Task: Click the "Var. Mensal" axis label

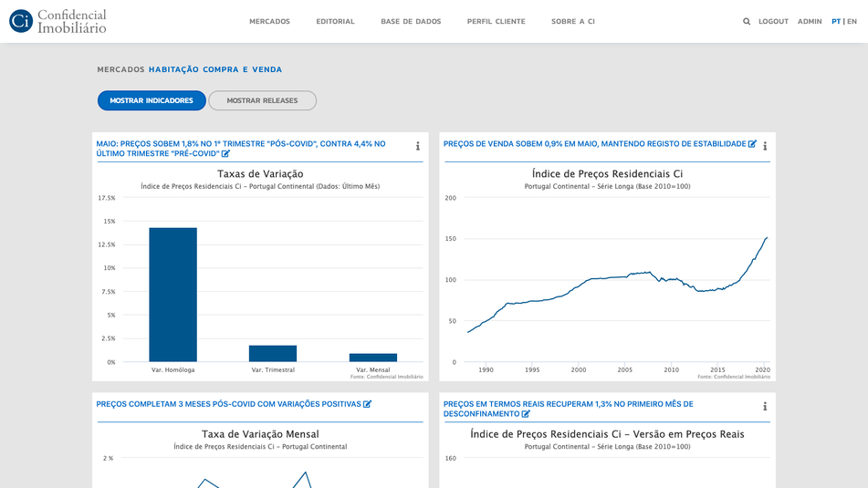Action: (373, 369)
